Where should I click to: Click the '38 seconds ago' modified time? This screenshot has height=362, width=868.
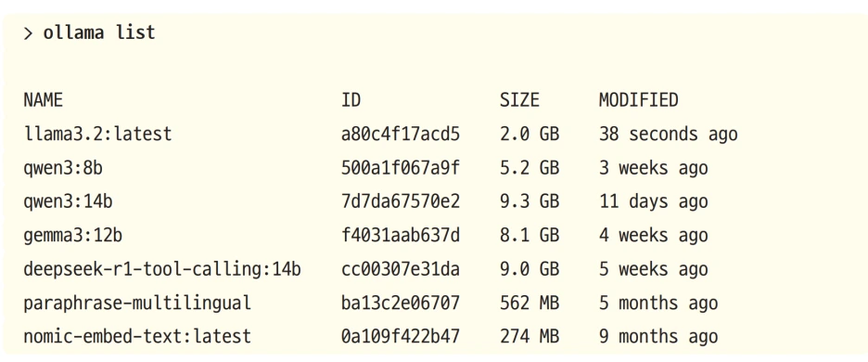pos(669,135)
